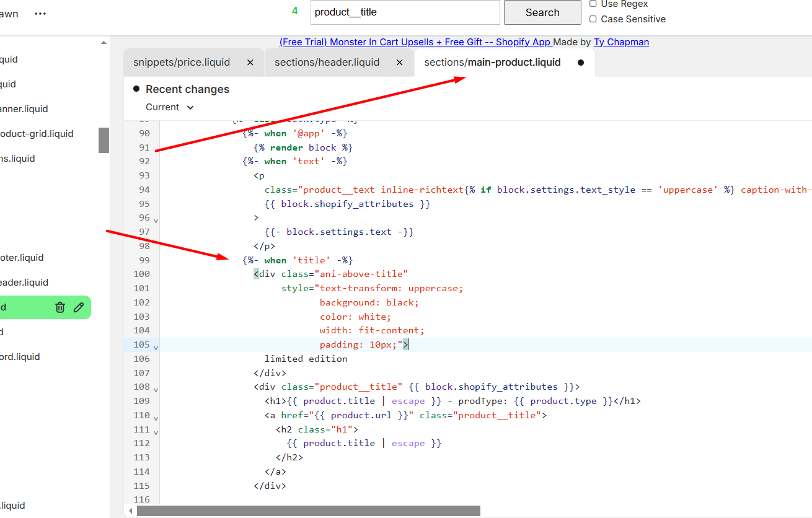Open Monster In Cart Upsells app link
812x518 pixels.
click(x=415, y=42)
